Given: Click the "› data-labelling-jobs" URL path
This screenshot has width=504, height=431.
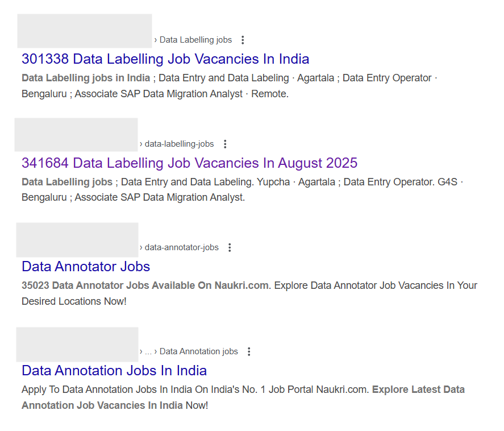Looking at the screenshot, I should [x=177, y=144].
